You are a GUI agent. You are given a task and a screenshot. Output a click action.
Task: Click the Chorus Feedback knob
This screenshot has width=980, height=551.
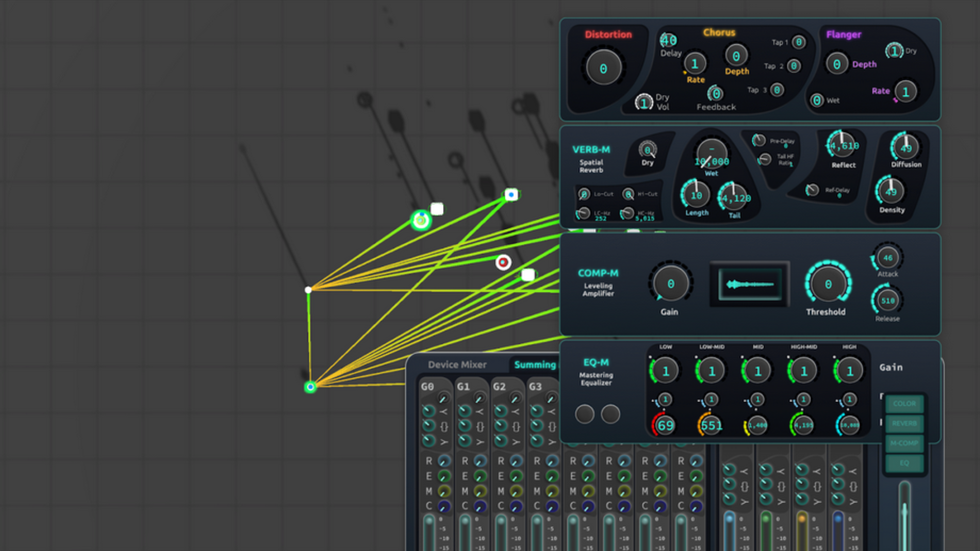click(x=716, y=93)
